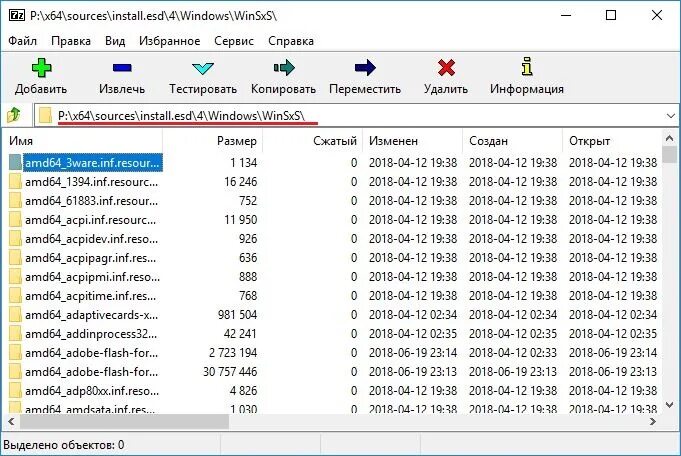
Task: Click the Тестировать checkmark icon
Action: point(203,68)
